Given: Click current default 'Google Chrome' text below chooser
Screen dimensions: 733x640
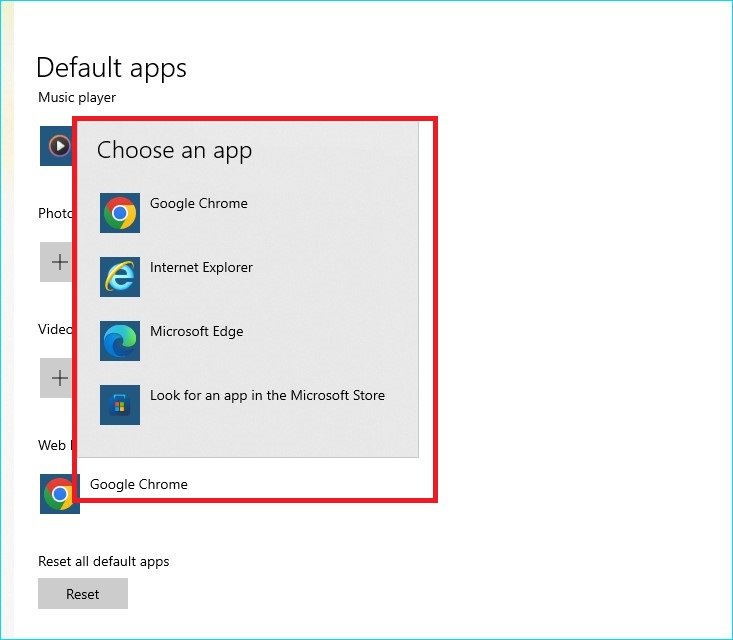Looking at the screenshot, I should 139,484.
